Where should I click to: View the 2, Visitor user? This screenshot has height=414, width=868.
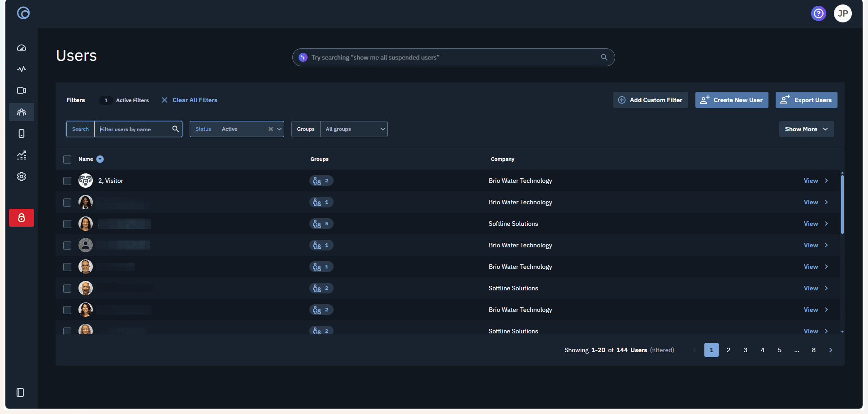tap(816, 181)
